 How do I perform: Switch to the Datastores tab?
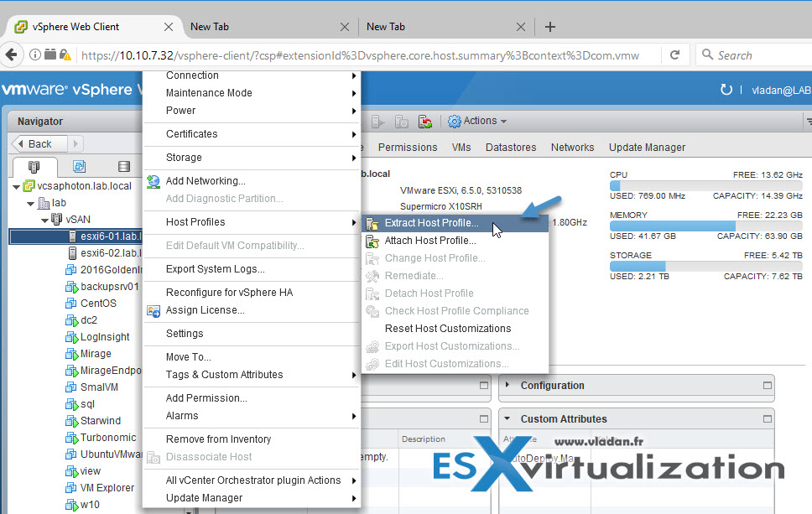coord(511,148)
